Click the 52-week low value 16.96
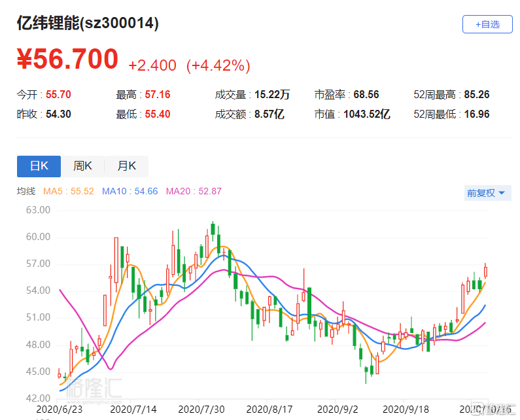 point(477,114)
